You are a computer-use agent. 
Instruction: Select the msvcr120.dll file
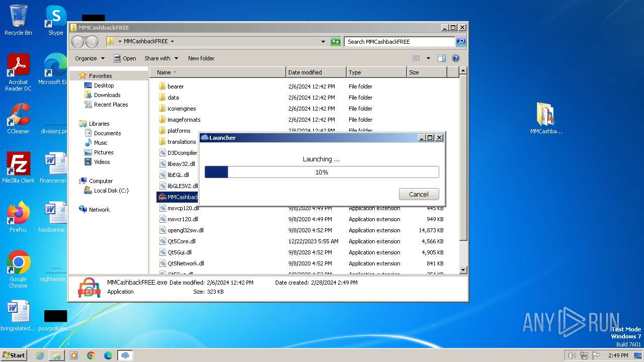183,219
